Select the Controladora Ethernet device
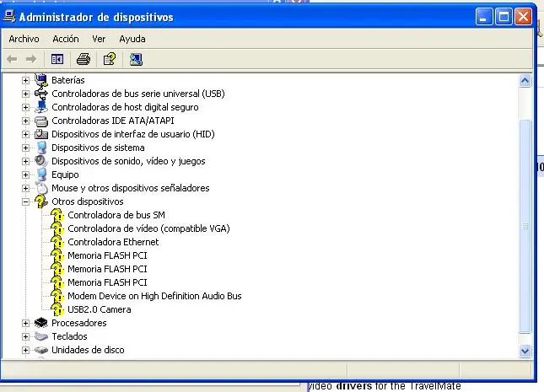Image resolution: width=544 pixels, height=392 pixels. coord(113,242)
